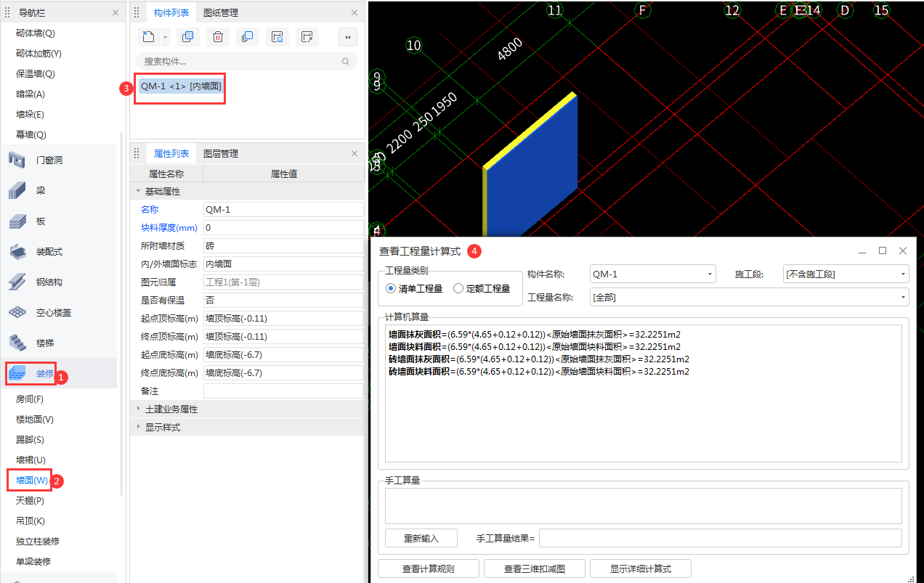
Task: Click the magnifier icon in the component search box
Action: point(346,62)
